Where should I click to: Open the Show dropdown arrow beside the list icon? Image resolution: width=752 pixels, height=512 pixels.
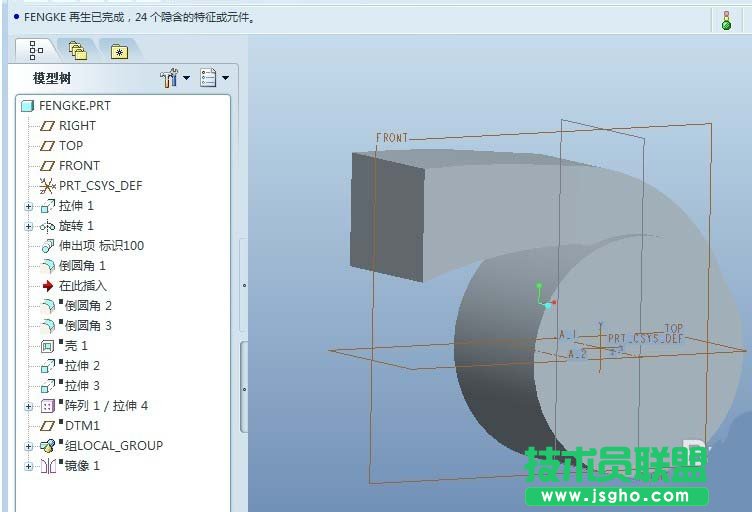click(x=225, y=78)
